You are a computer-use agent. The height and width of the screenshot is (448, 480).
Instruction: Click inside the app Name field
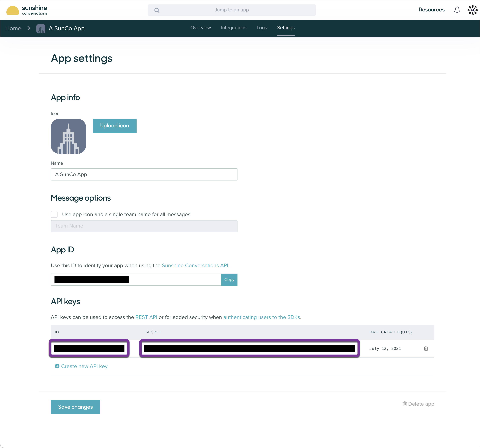coord(144,174)
